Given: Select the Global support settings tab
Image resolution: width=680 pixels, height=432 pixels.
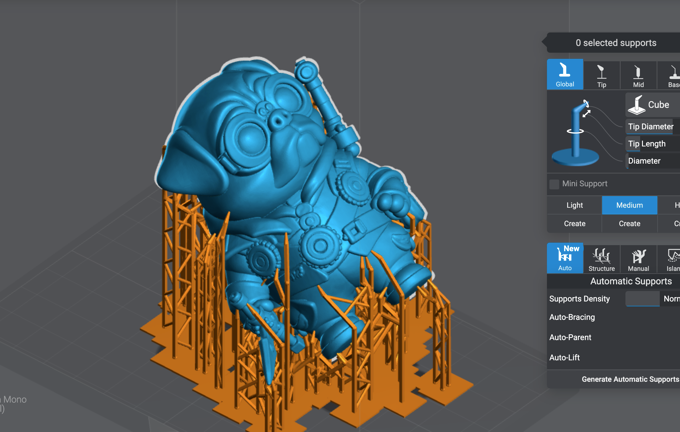Looking at the screenshot, I should point(565,74).
